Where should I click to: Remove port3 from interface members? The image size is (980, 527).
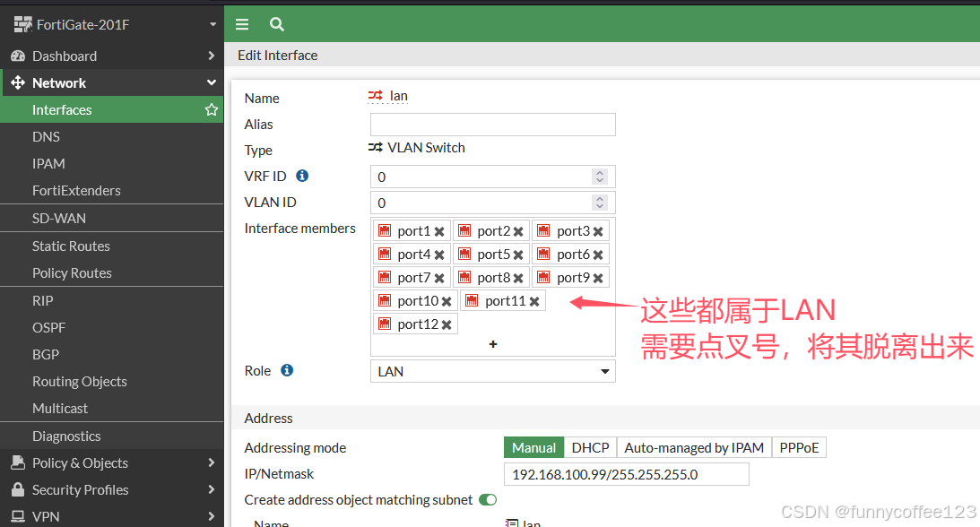[598, 231]
